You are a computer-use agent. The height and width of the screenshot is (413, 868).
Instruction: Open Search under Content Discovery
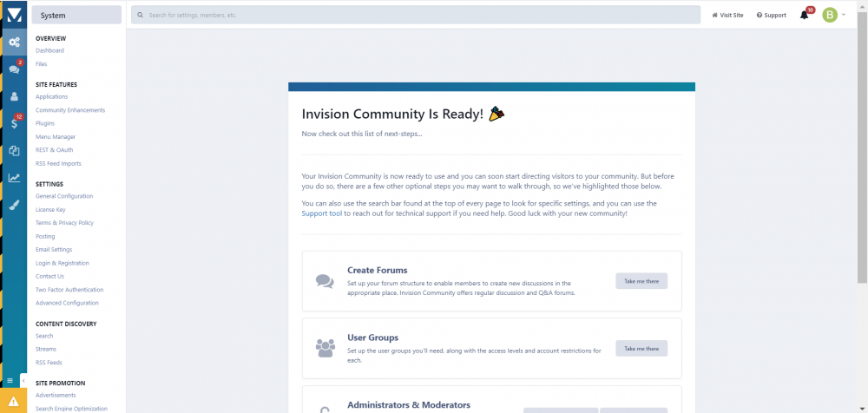[44, 336]
